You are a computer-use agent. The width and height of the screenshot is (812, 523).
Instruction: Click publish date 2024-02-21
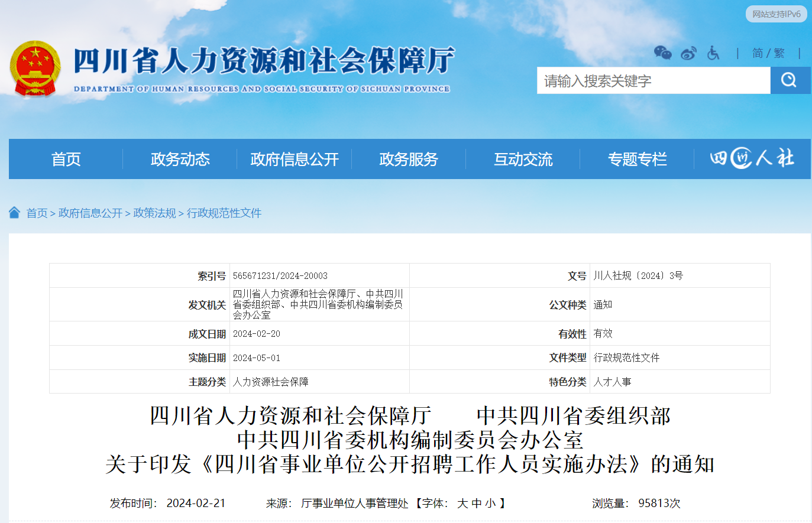(x=196, y=503)
